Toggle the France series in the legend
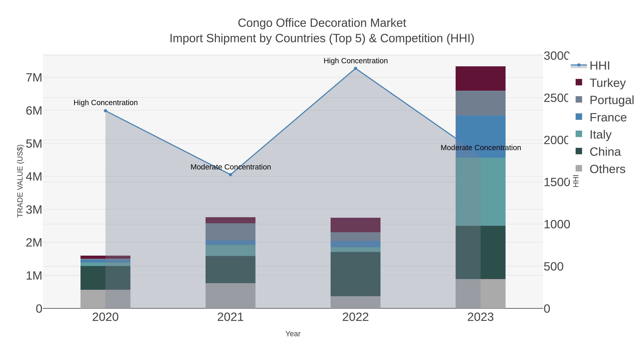 pos(601,117)
